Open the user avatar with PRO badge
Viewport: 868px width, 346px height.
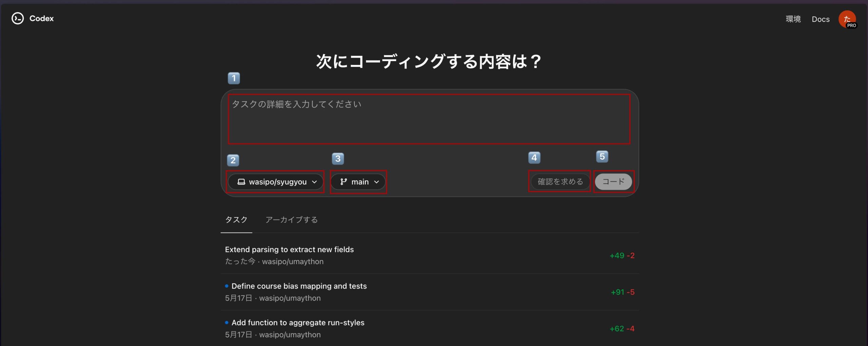847,19
